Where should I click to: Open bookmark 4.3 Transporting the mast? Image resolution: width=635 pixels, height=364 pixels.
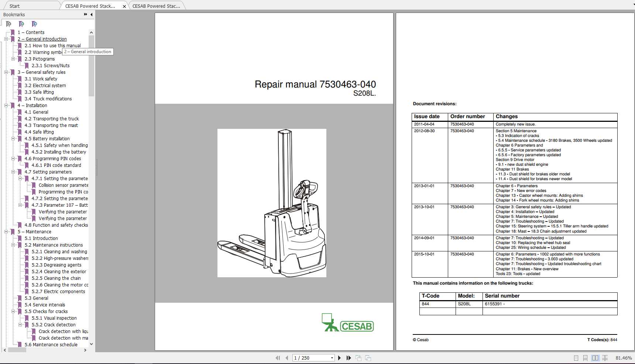[51, 126]
